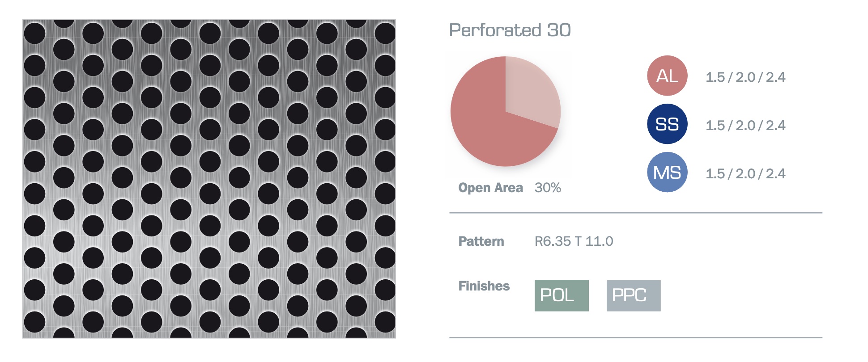
Task: Click the open area pie chart
Action: pyautogui.click(x=506, y=111)
